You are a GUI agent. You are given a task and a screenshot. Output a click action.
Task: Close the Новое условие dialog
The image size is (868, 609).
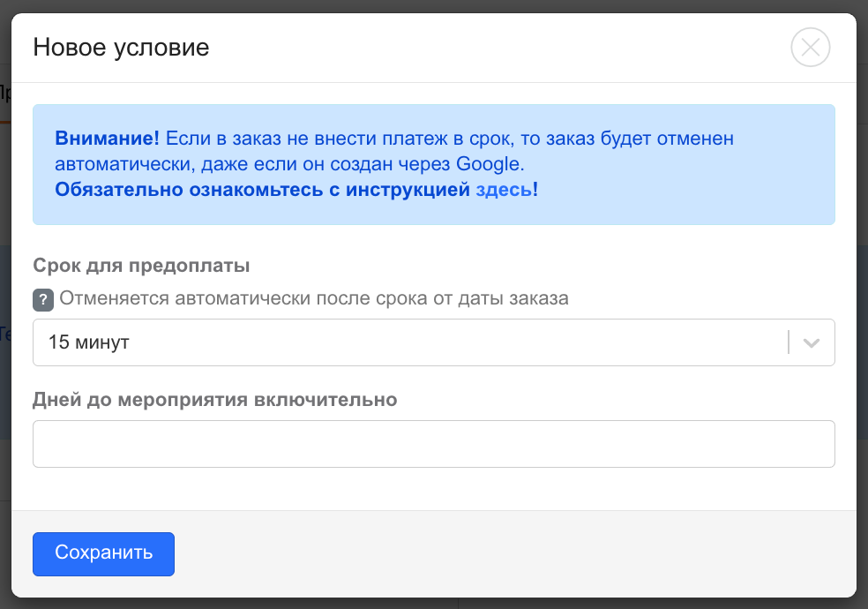(x=811, y=48)
